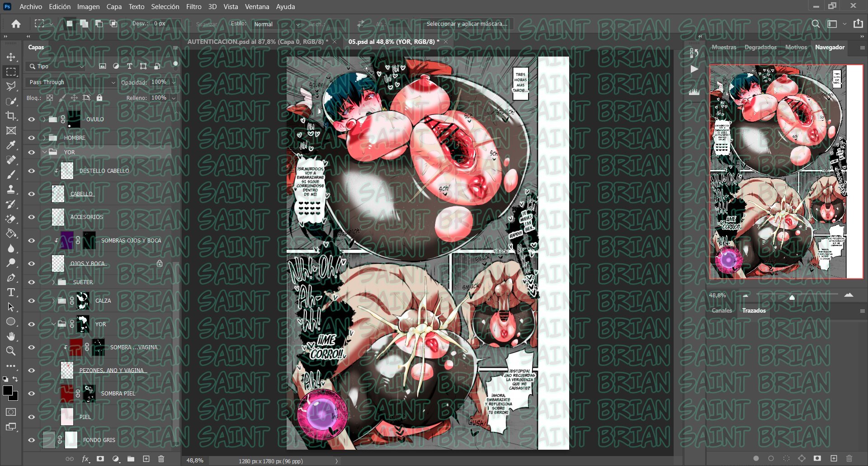Screen dimensions: 868x466
Task: Toggle Quick Mask mode icon
Action: point(11,412)
